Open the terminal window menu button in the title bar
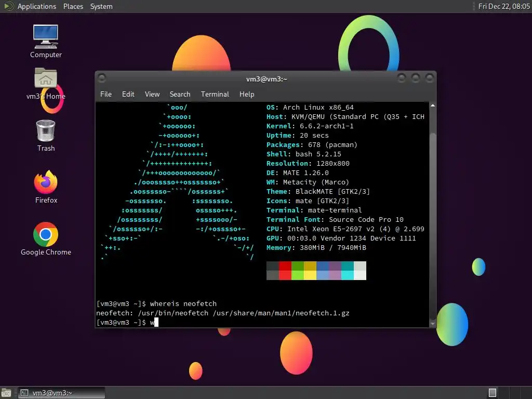This screenshot has width=532, height=399. pos(102,78)
